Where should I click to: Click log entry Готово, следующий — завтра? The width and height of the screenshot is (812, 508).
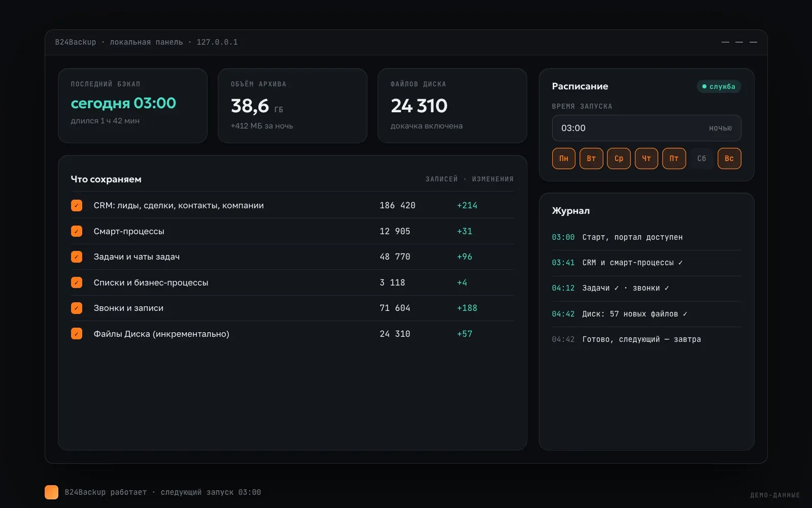pyautogui.click(x=647, y=339)
